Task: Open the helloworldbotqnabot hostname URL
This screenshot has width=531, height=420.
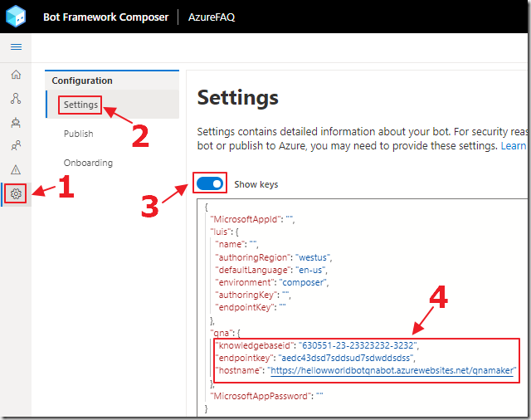Action: point(393,370)
